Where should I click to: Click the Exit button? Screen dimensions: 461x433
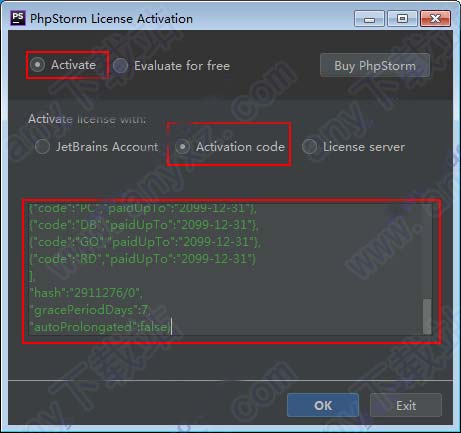pyautogui.click(x=406, y=405)
